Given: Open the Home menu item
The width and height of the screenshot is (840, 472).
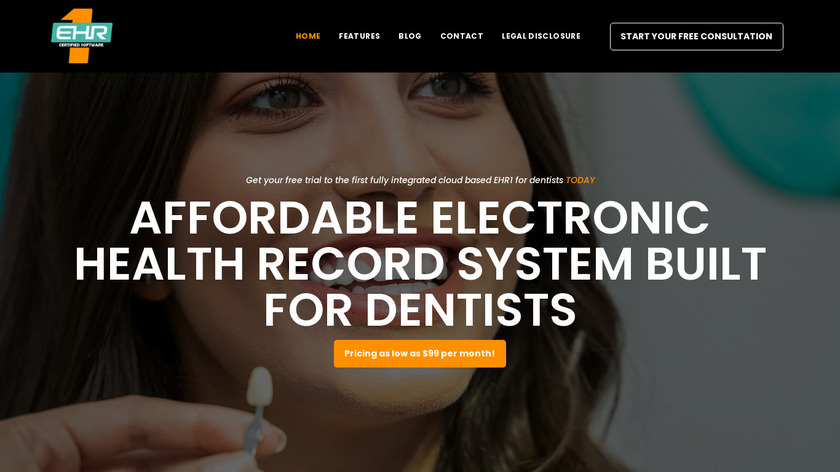Looking at the screenshot, I should pyautogui.click(x=308, y=36).
